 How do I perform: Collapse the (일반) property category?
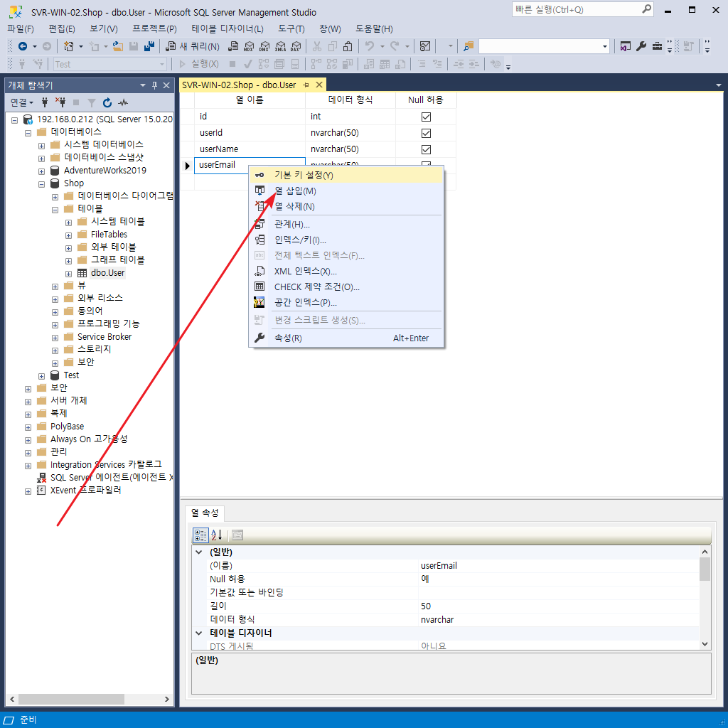tap(199, 552)
